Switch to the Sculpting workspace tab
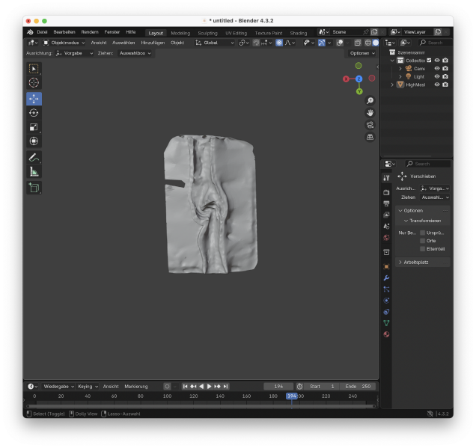Image resolution: width=476 pixels, height=448 pixels. (x=207, y=33)
